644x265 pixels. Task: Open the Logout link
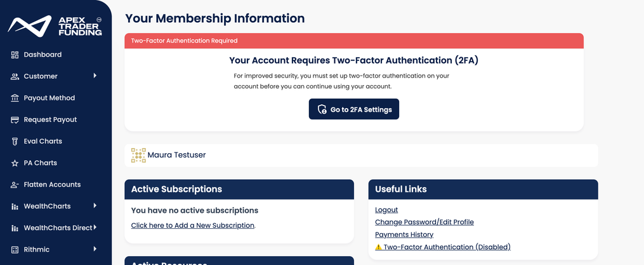[x=386, y=210]
